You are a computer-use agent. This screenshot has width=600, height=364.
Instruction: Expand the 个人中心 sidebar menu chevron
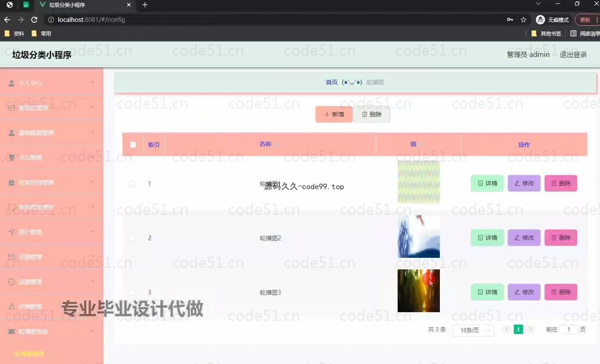[x=93, y=83]
